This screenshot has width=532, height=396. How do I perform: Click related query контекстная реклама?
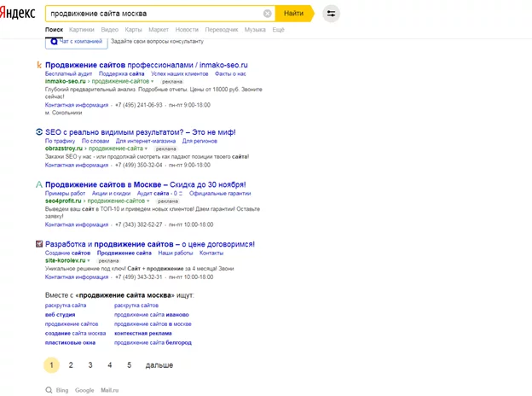143,333
